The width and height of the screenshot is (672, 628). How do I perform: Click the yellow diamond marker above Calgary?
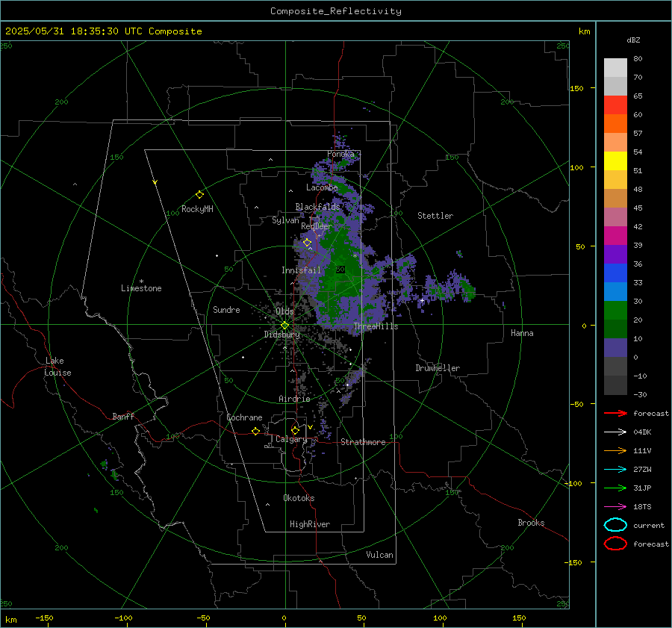295,430
